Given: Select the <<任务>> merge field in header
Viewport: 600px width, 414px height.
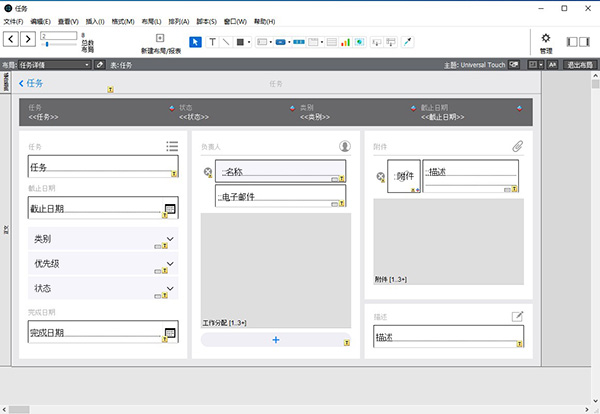Looking at the screenshot, I should [43, 117].
